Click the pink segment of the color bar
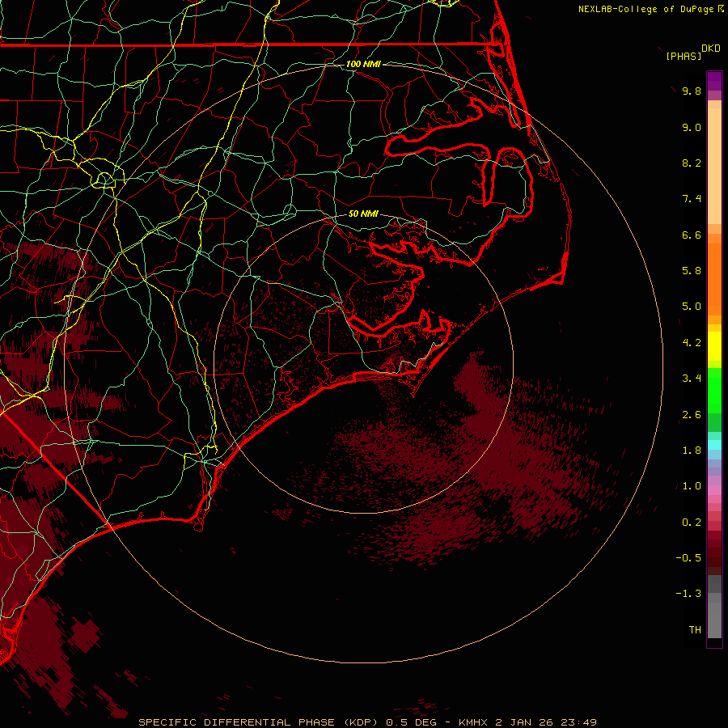 tap(714, 490)
